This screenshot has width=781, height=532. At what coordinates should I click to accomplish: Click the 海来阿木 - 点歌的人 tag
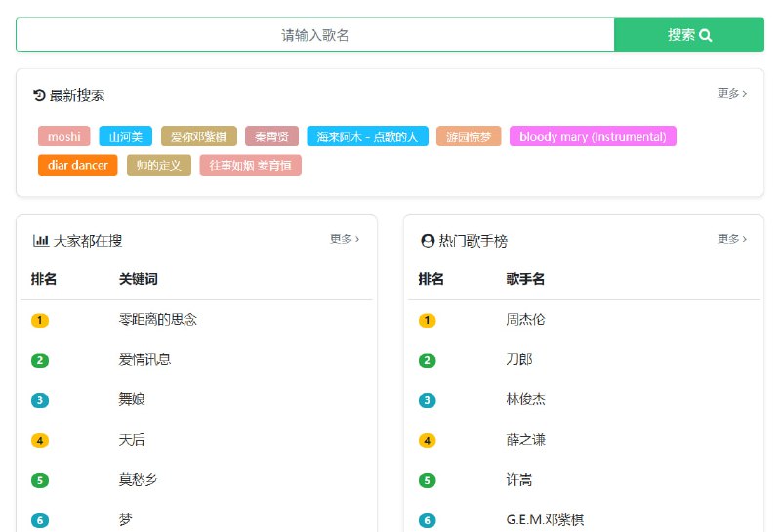367,137
